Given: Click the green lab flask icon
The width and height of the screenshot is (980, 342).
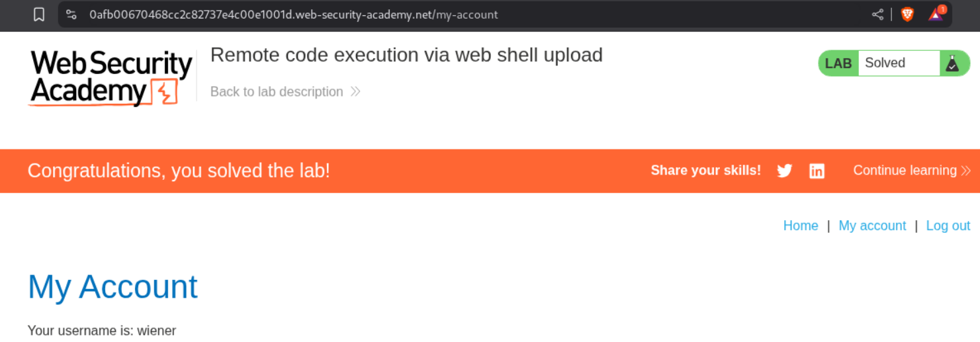Looking at the screenshot, I should tap(952, 64).
